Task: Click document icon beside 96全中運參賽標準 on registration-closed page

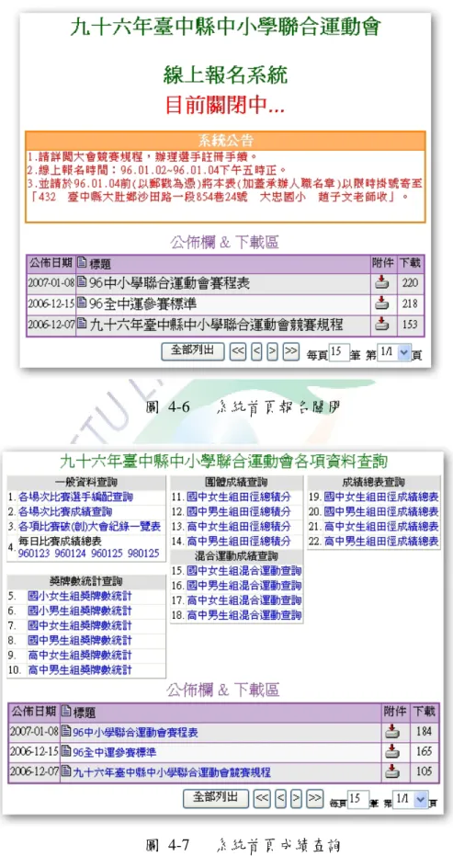Action: [x=82, y=303]
